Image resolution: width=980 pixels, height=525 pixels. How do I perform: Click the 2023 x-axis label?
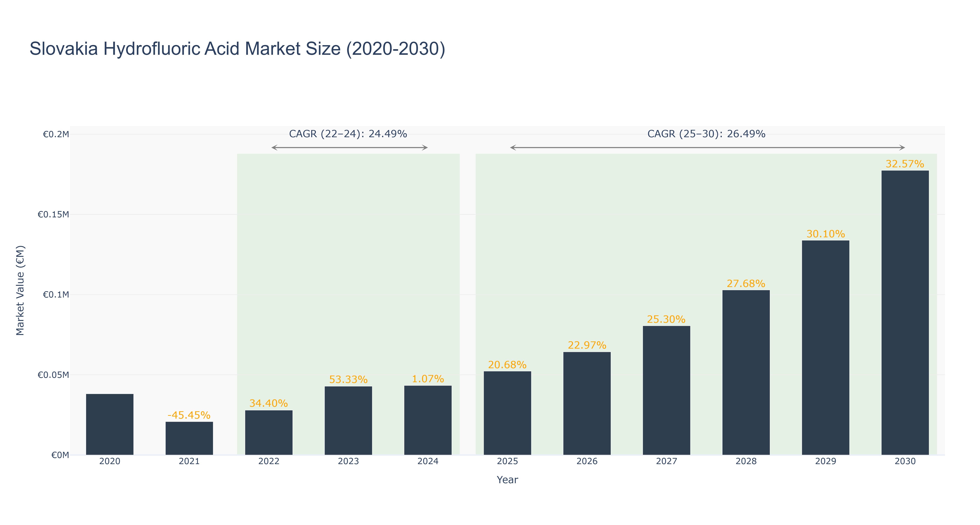(348, 461)
